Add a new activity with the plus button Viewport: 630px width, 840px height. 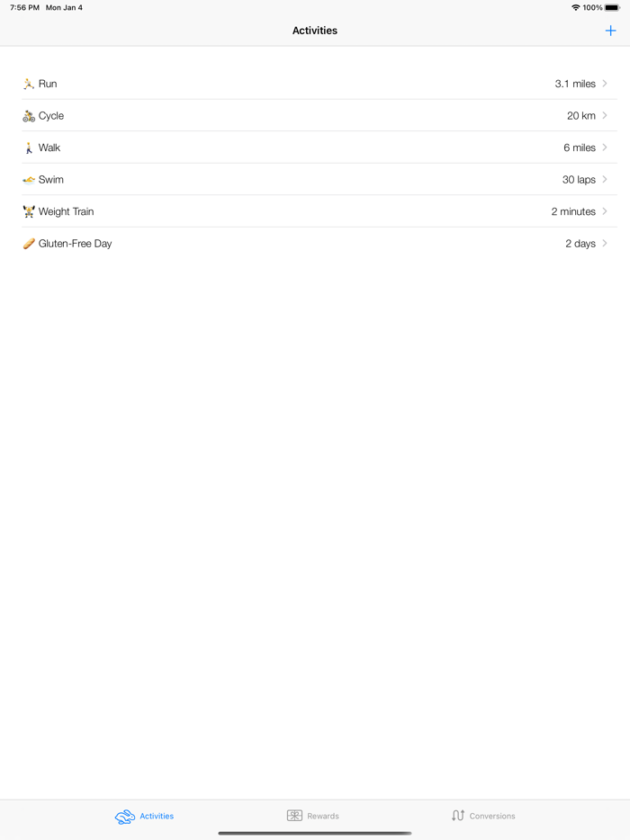(610, 30)
